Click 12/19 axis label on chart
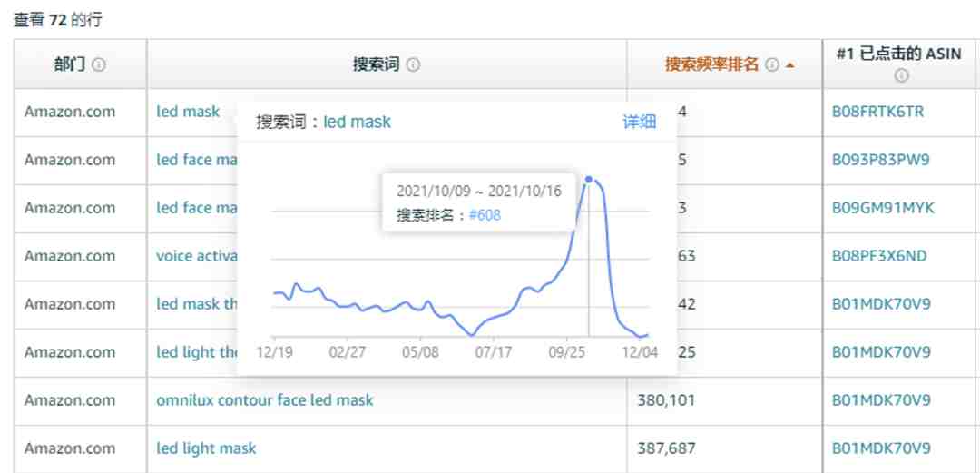This screenshot has height=473, width=980. point(274,352)
